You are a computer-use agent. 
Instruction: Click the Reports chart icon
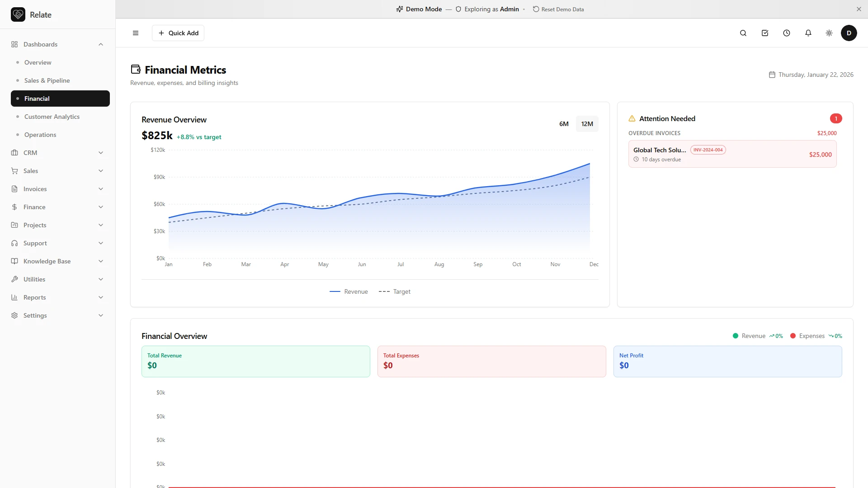tap(14, 297)
